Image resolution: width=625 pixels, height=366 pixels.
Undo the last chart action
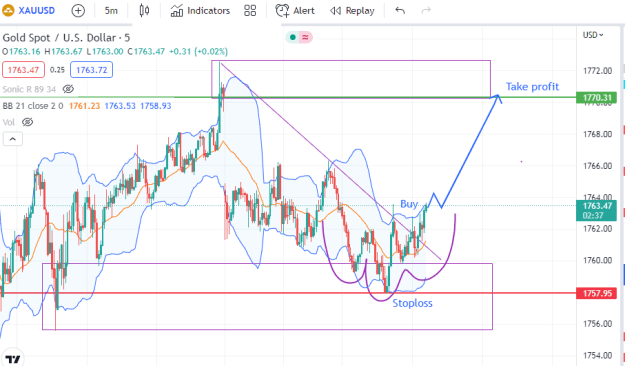pos(400,11)
